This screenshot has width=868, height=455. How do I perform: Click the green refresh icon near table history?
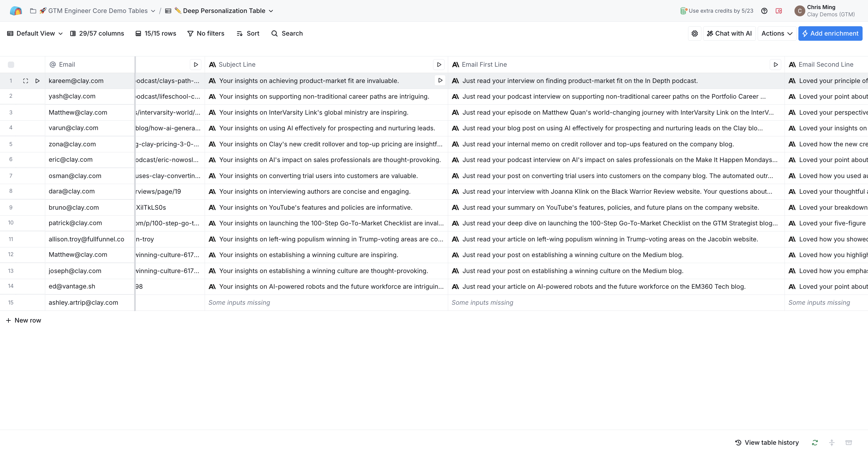coord(815,442)
